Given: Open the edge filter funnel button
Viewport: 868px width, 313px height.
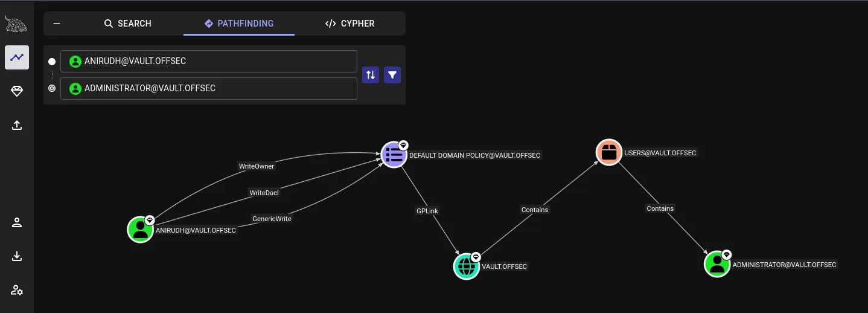Looking at the screenshot, I should pyautogui.click(x=392, y=75).
